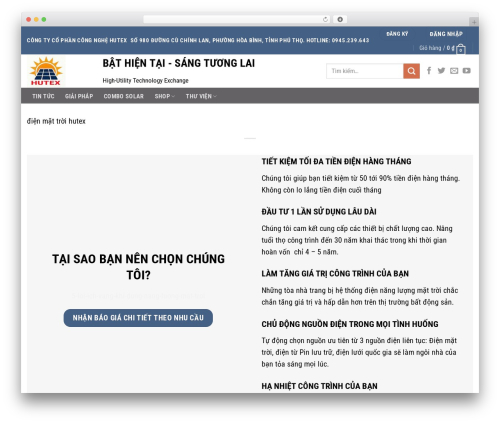Click the ĐĂNG NHẬP link
The width and height of the screenshot is (500, 423).
tap(446, 34)
